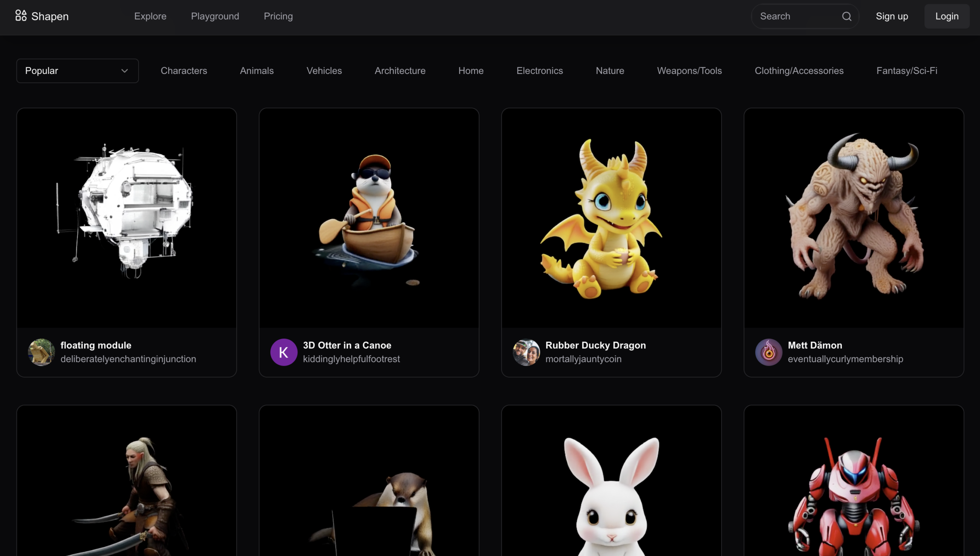This screenshot has width=980, height=556.
Task: Click the Sign up link
Action: [x=892, y=16]
